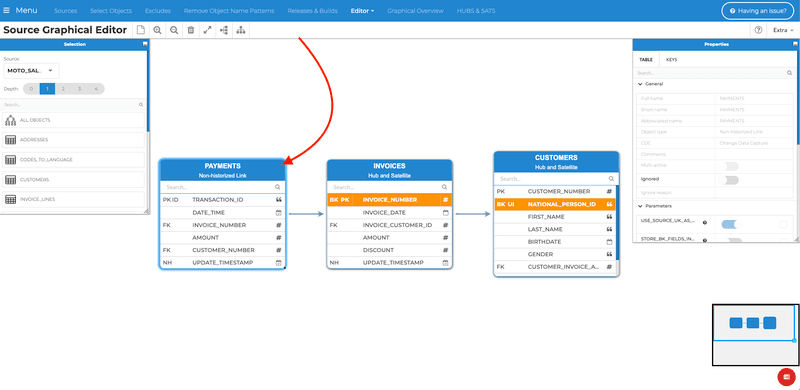Tick checkbox beside USE_SOURCE_UK_AS parameter
The image size is (800, 390).
(784, 225)
